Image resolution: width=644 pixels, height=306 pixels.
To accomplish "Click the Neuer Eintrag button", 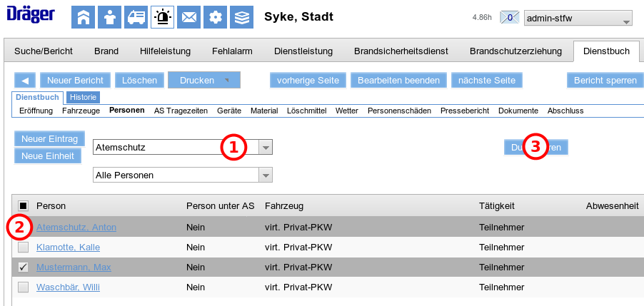I will coord(49,138).
